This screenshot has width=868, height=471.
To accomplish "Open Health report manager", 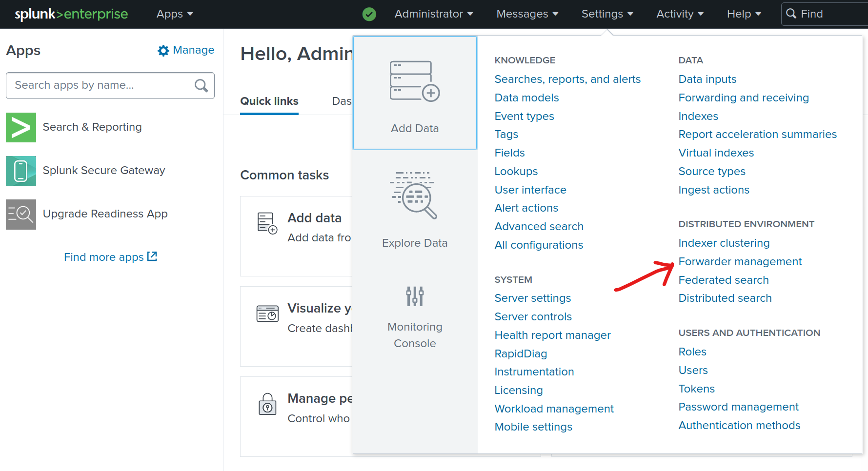I will click(x=552, y=335).
